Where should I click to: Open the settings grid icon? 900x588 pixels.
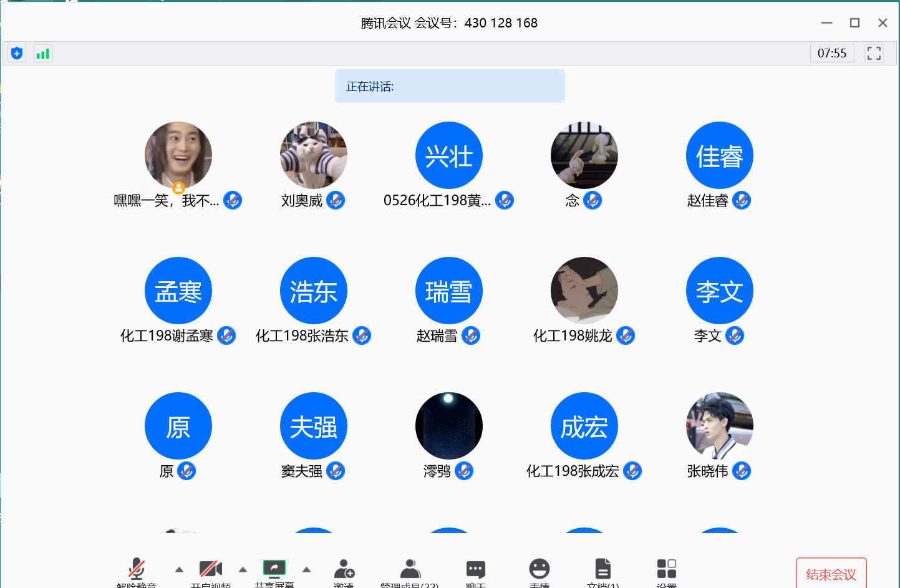(667, 569)
